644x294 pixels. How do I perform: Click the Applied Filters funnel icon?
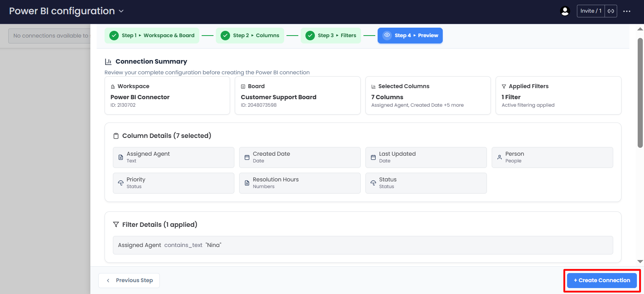click(x=504, y=87)
